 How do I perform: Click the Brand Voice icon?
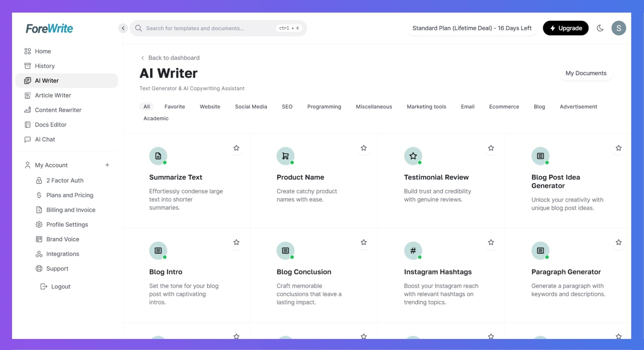point(39,239)
